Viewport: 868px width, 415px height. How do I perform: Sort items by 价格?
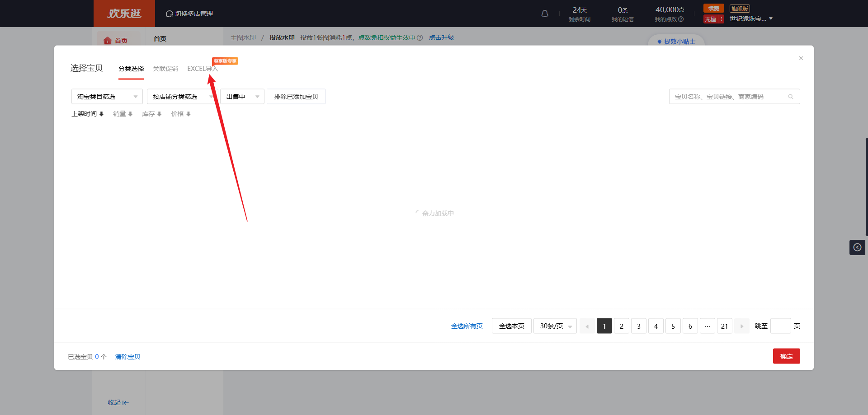(x=180, y=114)
